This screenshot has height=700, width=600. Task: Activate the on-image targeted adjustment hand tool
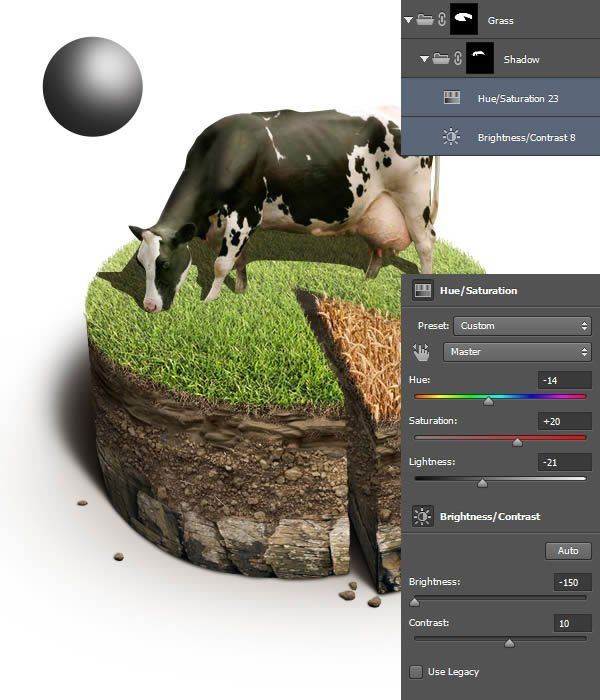[x=421, y=352]
